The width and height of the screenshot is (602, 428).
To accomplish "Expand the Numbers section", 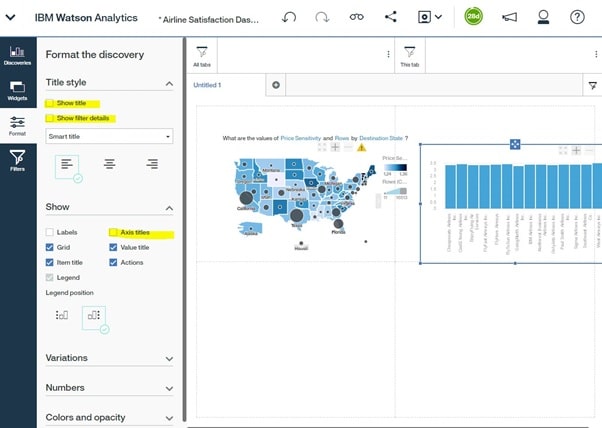I will pyautogui.click(x=169, y=388).
